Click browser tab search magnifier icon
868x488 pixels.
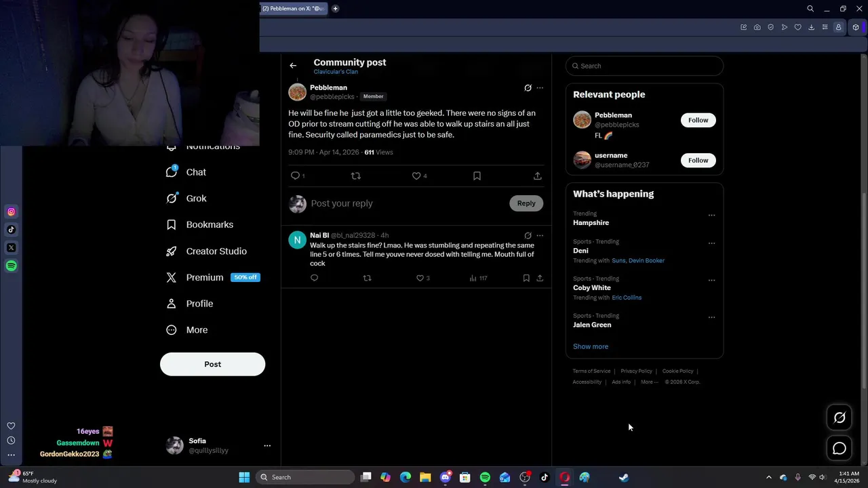pos(810,9)
